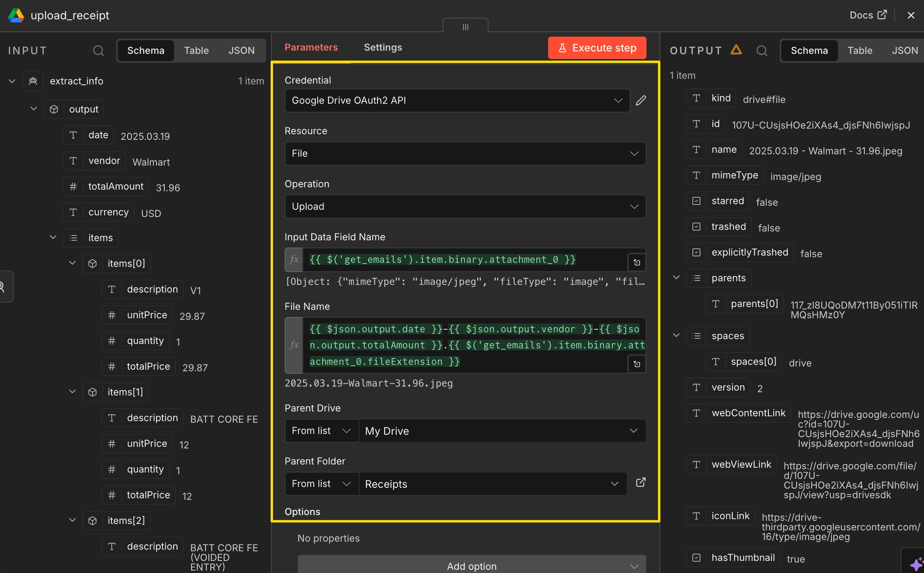924x573 pixels.
Task: Click the extract_info node icon
Action: pos(33,81)
